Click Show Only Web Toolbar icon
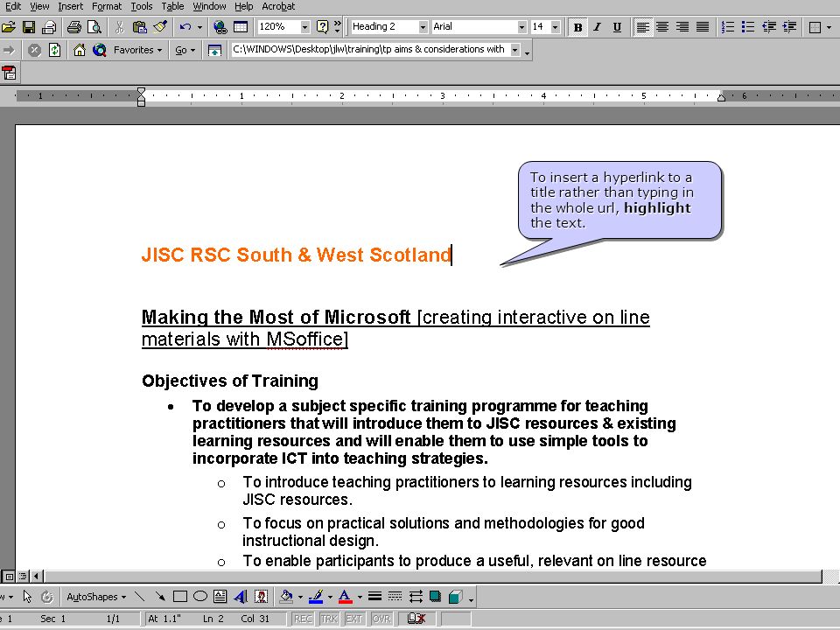This screenshot has height=630, width=840. [215, 51]
